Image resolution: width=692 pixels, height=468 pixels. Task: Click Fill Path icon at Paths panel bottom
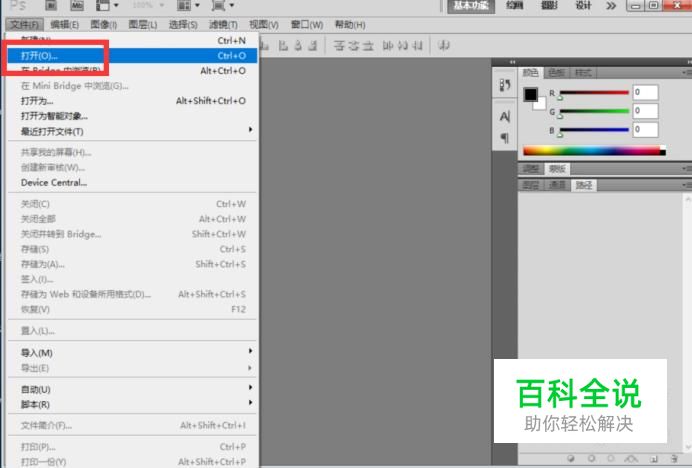tap(571, 459)
